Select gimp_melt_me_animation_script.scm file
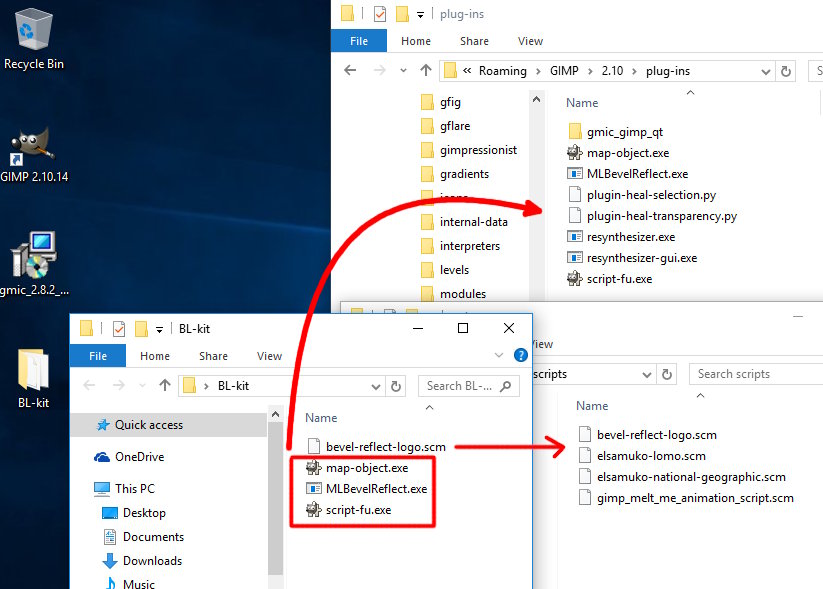The width and height of the screenshot is (823, 589). pyautogui.click(x=685, y=498)
